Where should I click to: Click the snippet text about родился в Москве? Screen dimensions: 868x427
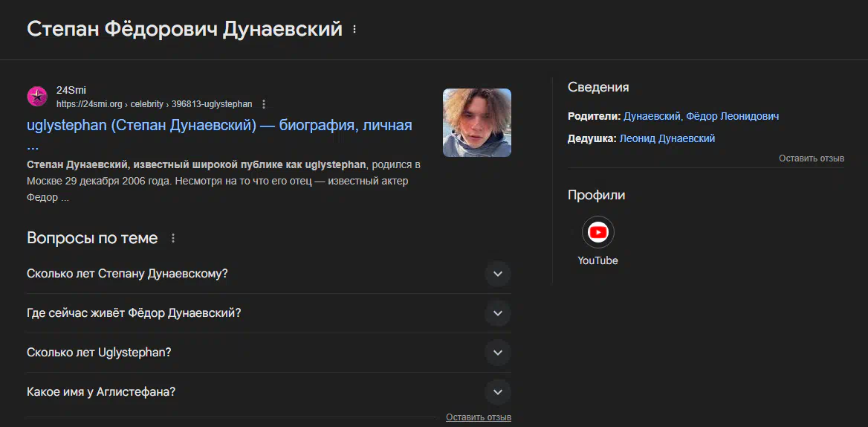pyautogui.click(x=224, y=181)
